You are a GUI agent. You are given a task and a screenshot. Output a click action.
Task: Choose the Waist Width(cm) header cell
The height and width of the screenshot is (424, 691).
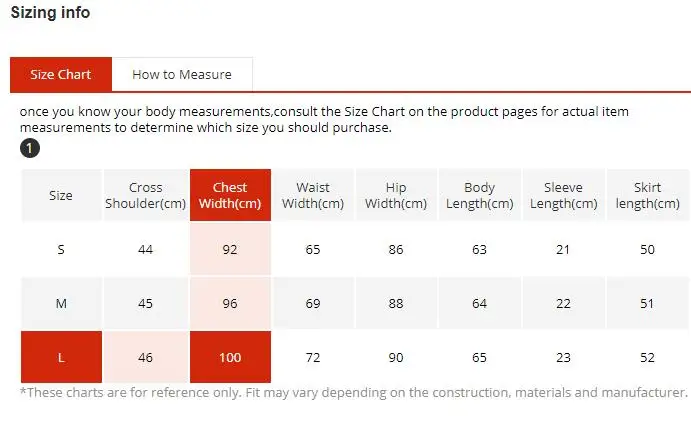click(313, 195)
